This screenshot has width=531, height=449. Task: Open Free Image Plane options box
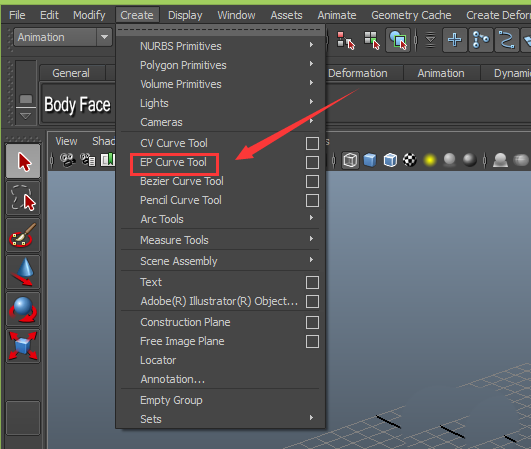[x=312, y=341]
